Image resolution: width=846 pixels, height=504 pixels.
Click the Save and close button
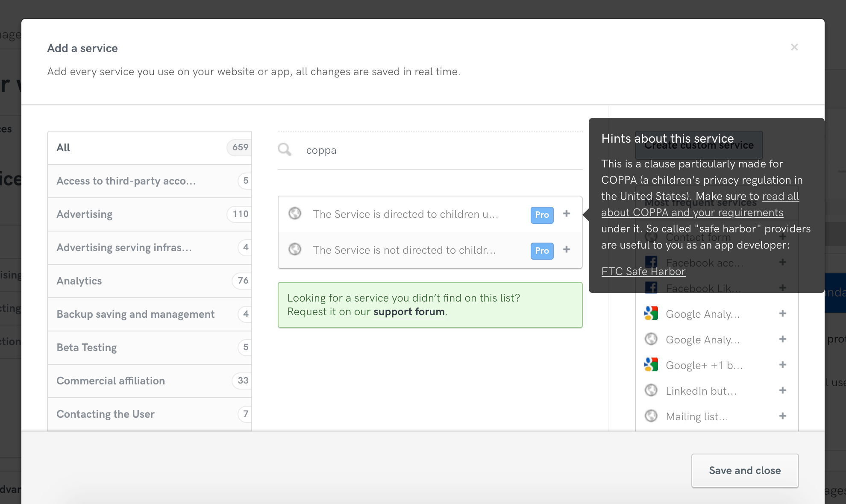[x=745, y=470]
